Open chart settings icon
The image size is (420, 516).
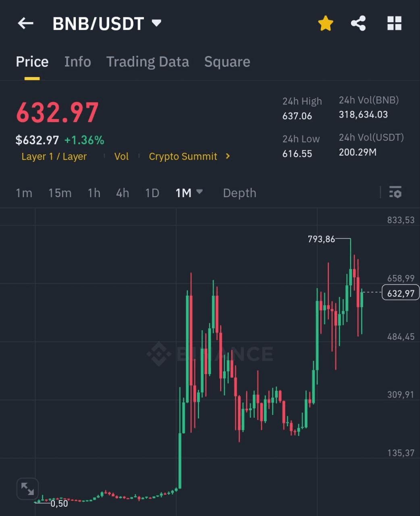(395, 192)
